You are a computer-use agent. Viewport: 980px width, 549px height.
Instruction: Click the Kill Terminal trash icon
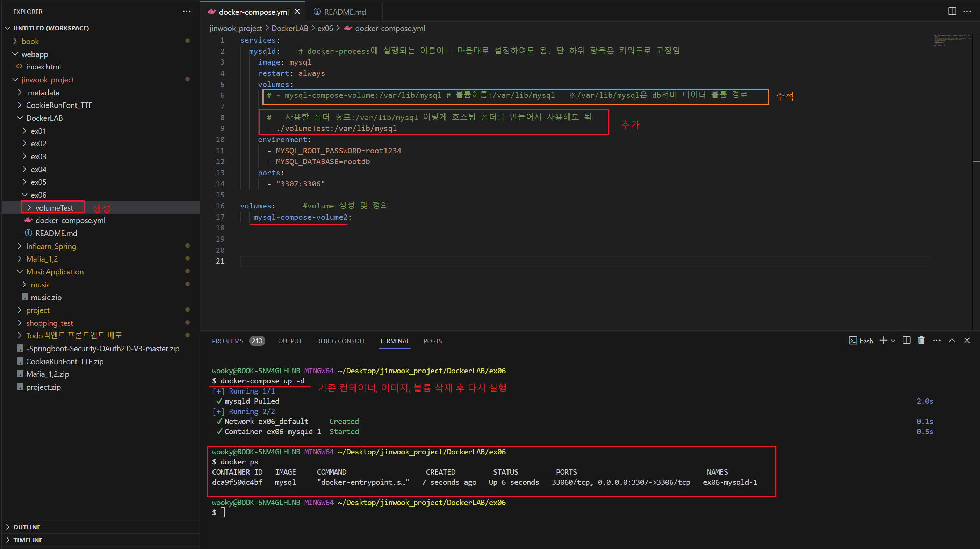[921, 340]
